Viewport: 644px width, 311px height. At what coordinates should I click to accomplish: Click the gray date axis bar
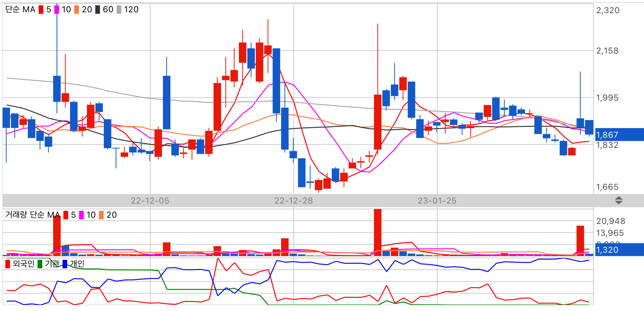click(x=323, y=200)
